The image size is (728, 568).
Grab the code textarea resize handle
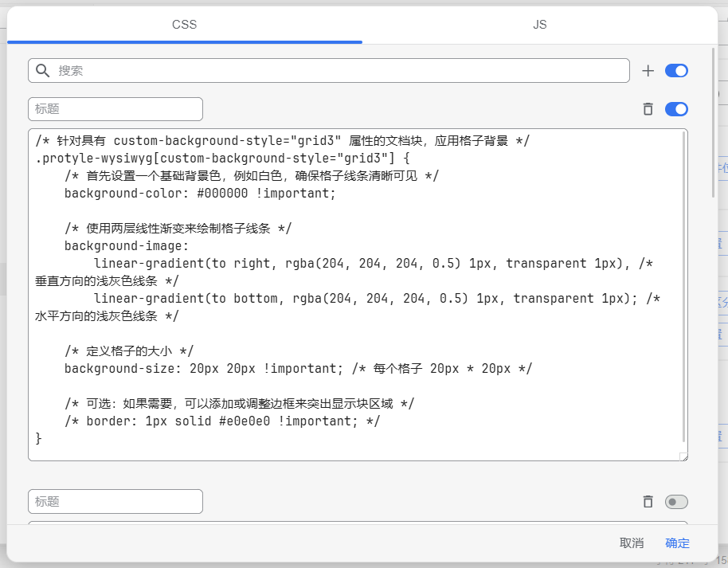tap(683, 456)
